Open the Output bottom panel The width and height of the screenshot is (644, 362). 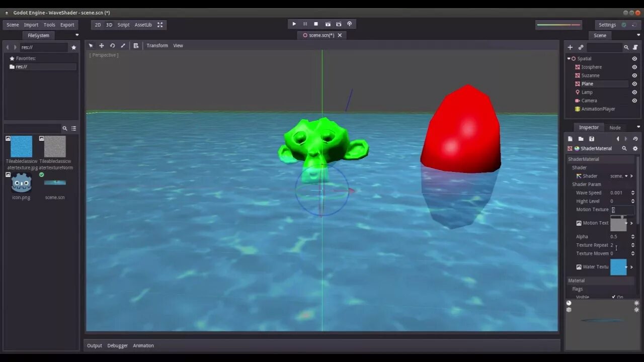click(95, 345)
